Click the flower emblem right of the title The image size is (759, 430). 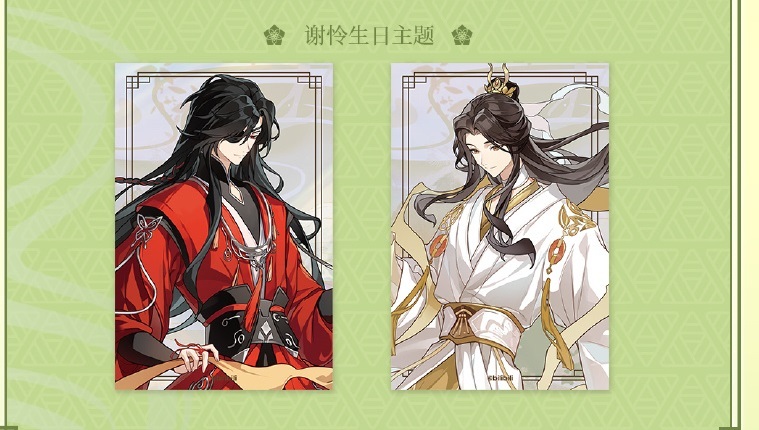(x=462, y=35)
